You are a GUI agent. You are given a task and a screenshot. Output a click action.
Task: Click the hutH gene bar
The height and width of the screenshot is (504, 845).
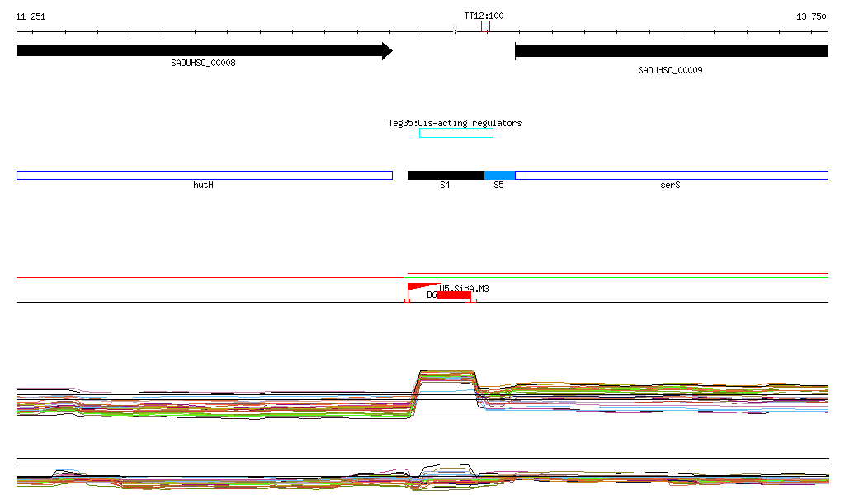coord(204,175)
